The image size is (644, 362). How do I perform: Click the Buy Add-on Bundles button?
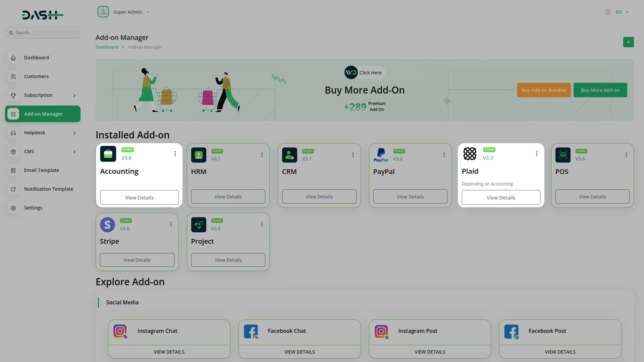click(544, 90)
